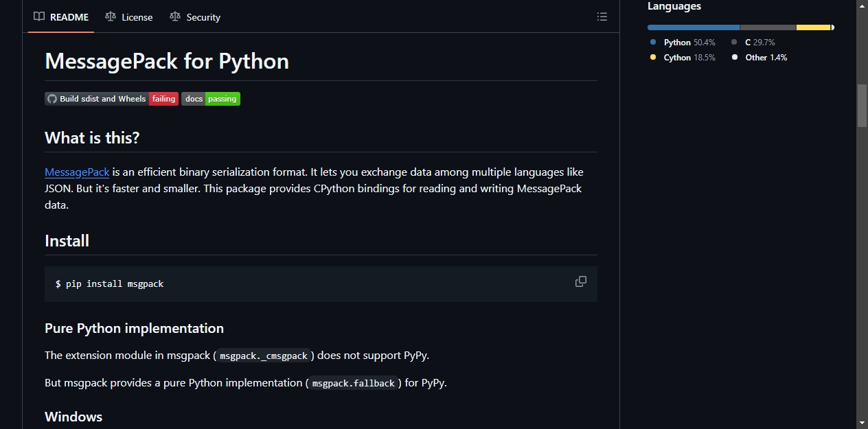
Task: Switch to the License tab
Action: pyautogui.click(x=129, y=17)
